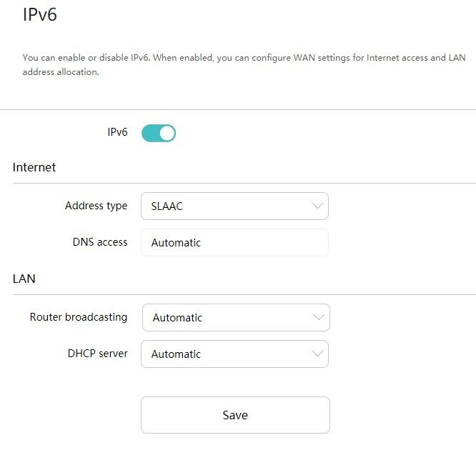Open the Address type dropdown
Screen dimensions: 476x450
tap(234, 206)
